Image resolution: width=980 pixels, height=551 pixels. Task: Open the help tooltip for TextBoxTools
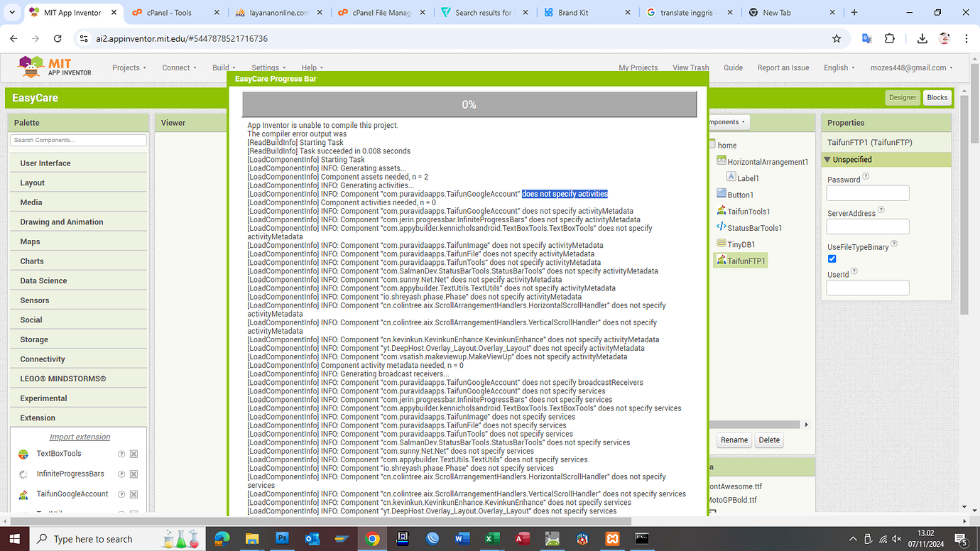point(121,453)
